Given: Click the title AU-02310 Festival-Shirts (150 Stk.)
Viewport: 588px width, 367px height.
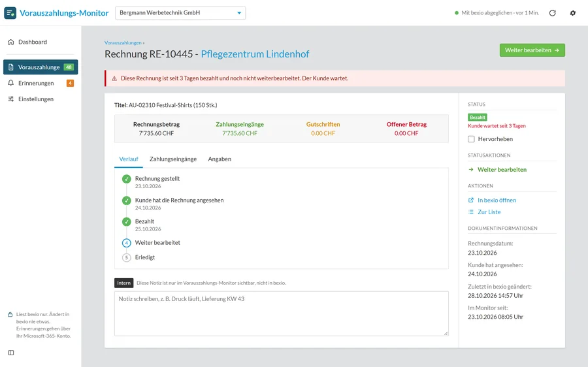Looking at the screenshot, I should pos(173,105).
